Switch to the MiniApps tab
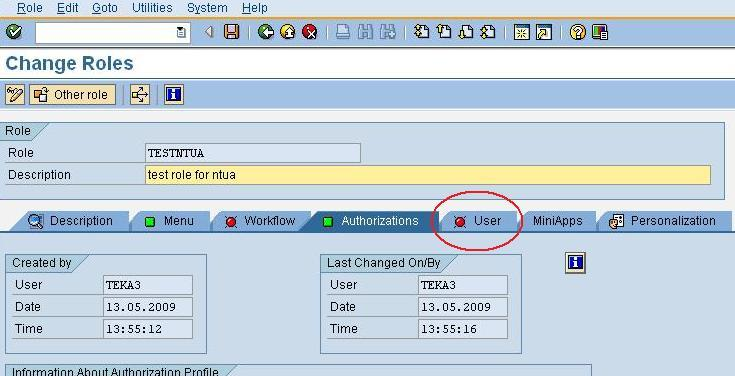 coord(557,221)
